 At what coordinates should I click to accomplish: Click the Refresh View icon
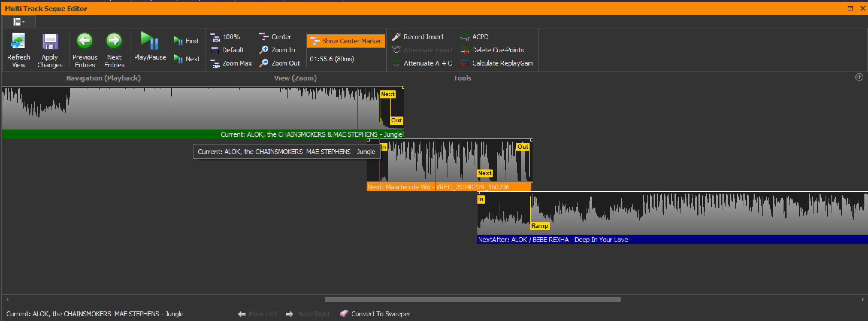(19, 41)
